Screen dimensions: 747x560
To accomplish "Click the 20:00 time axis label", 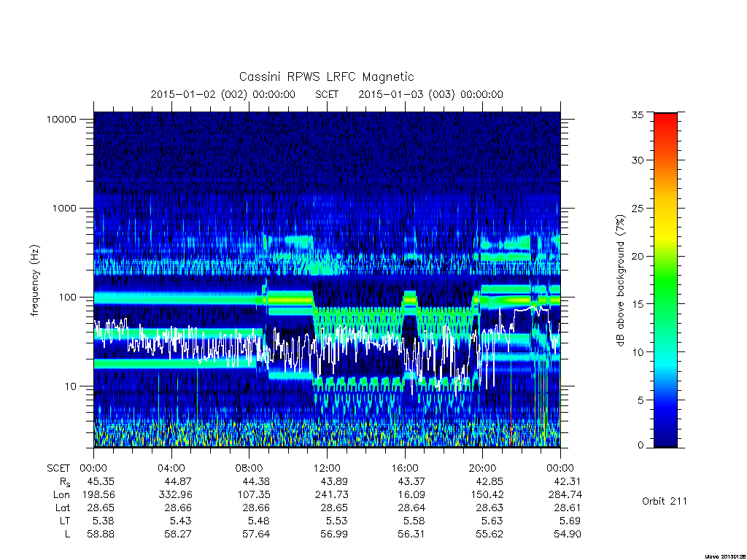I will point(483,468).
